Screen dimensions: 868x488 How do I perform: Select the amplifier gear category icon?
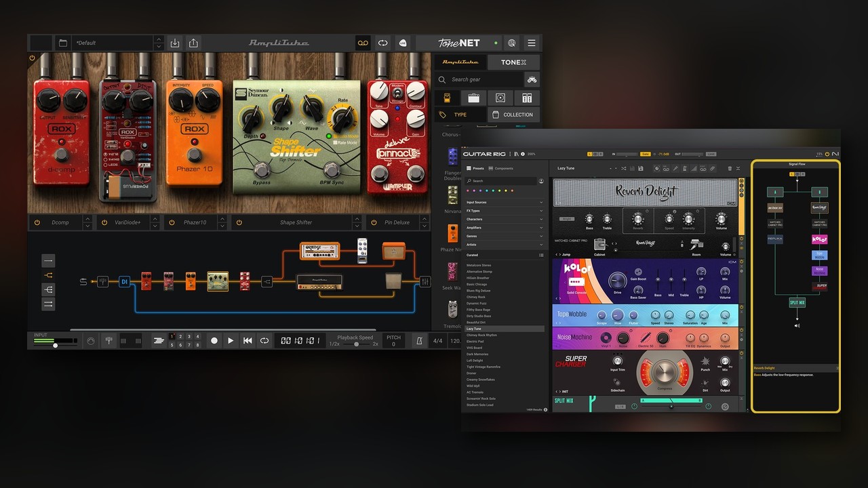pos(474,98)
